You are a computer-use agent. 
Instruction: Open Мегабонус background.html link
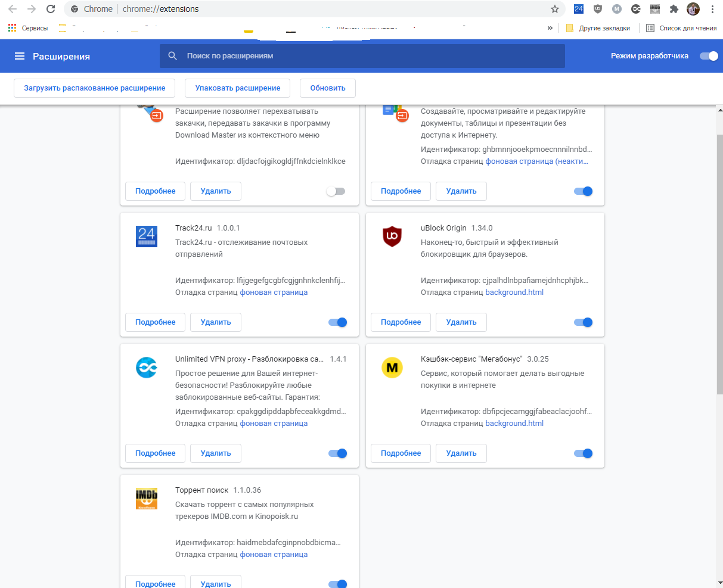point(514,424)
